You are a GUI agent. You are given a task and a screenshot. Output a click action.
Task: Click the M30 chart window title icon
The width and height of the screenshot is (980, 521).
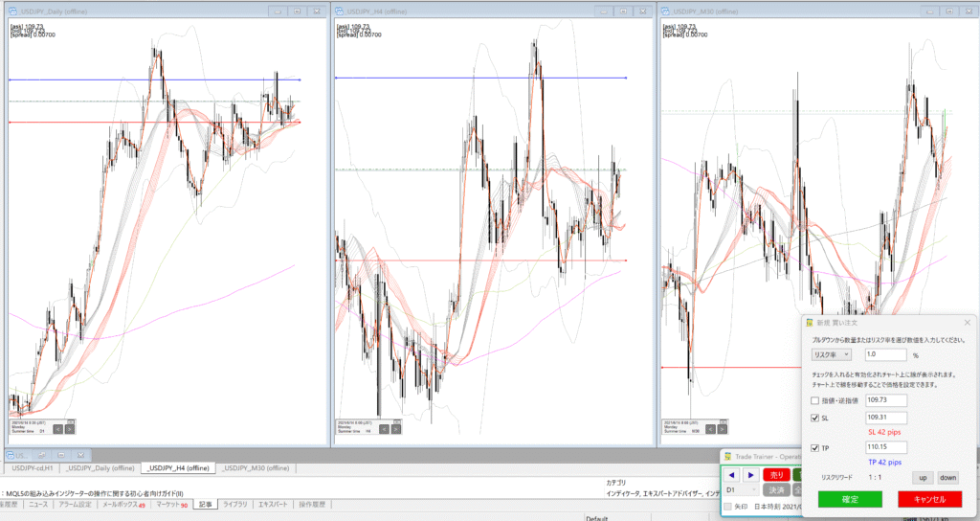pyautogui.click(x=666, y=11)
